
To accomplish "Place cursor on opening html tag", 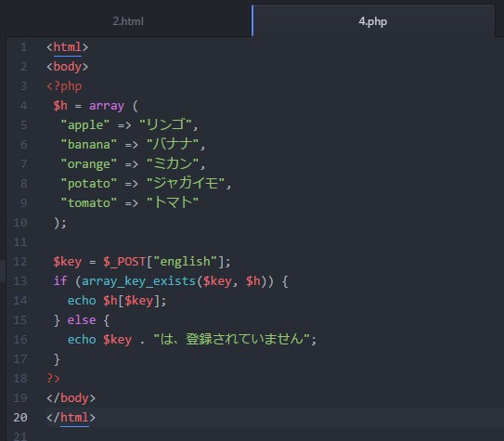I will [x=67, y=47].
